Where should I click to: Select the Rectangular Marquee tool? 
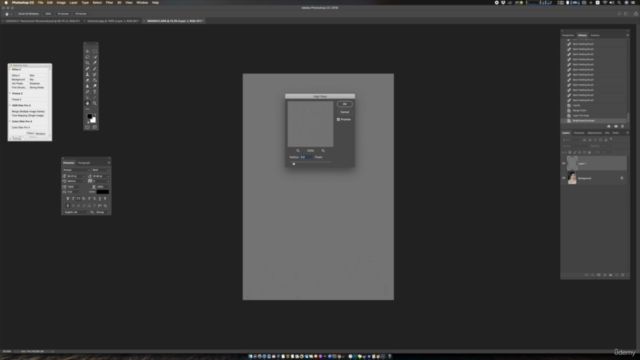pos(95,51)
